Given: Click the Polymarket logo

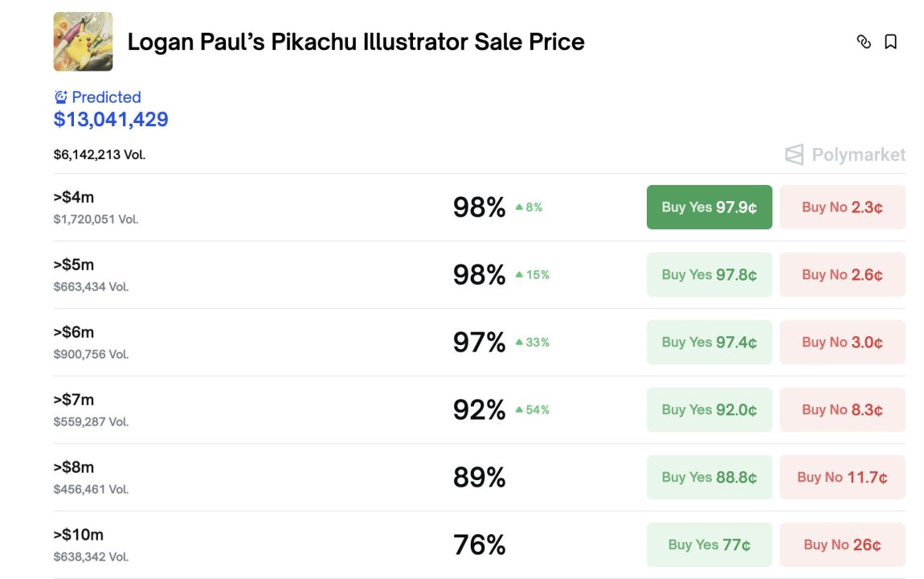Looking at the screenshot, I should [x=845, y=154].
